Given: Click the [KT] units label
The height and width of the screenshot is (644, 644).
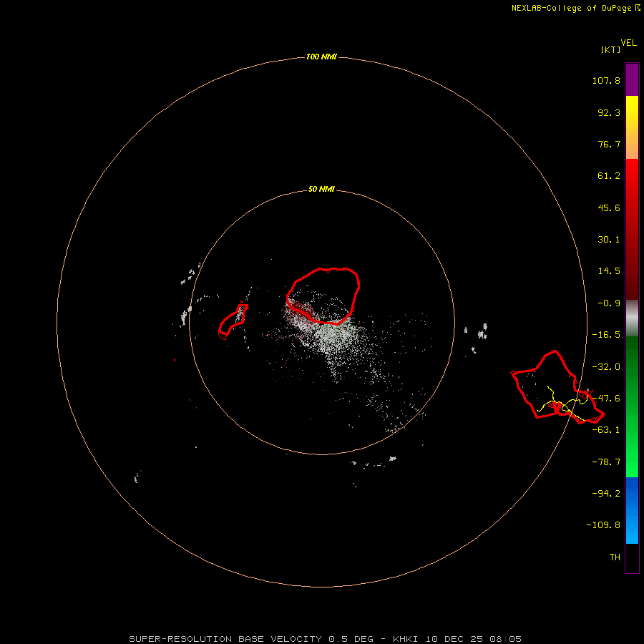Looking at the screenshot, I should click(610, 49).
